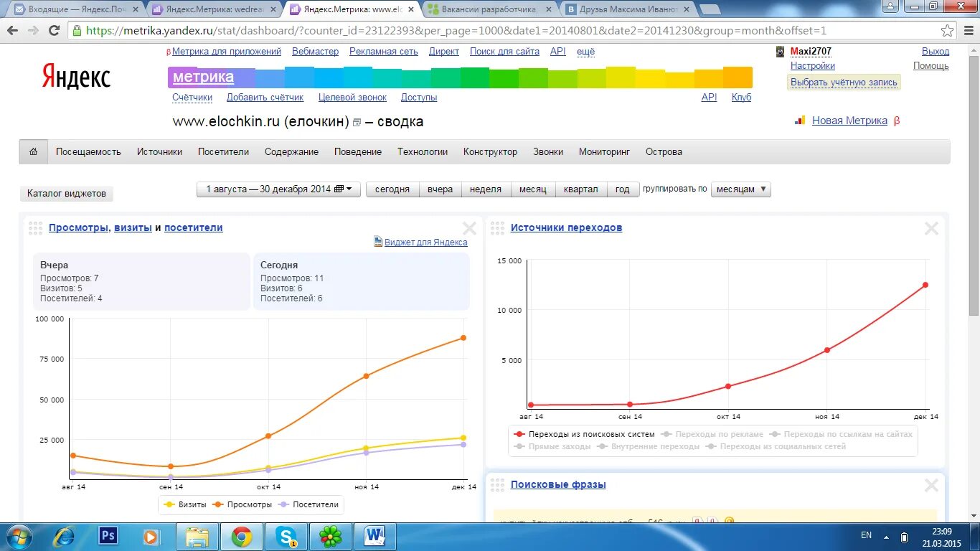980x551 pixels.
Task: Enable Переходы по ссылкам на сайтах legend
Action: (842, 434)
